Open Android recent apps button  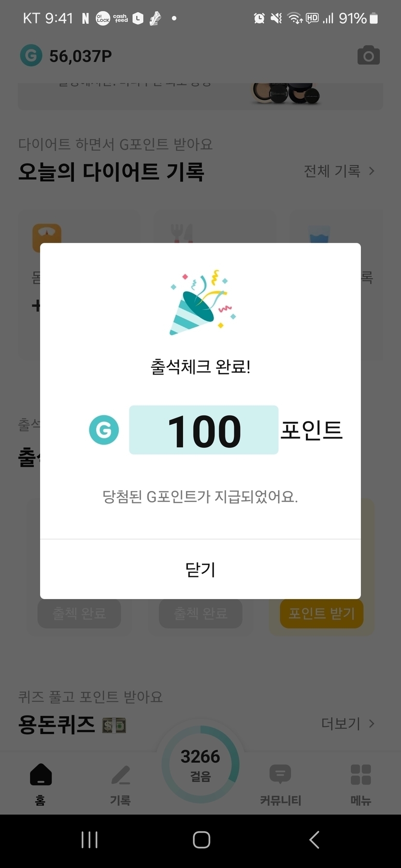pos(89,840)
